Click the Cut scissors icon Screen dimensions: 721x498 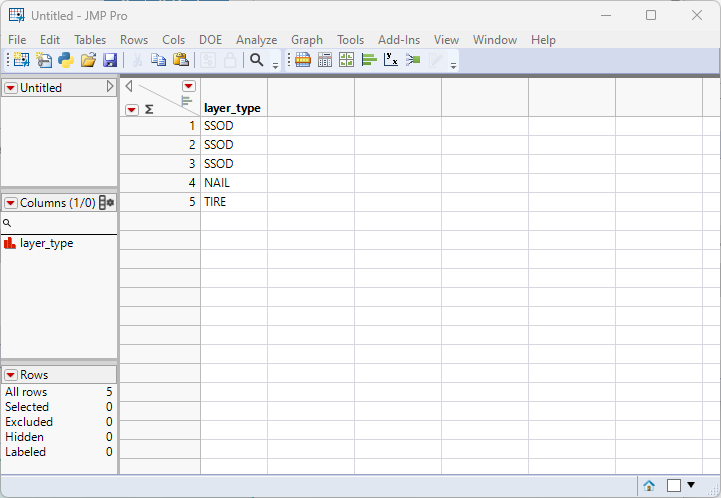click(x=137, y=60)
